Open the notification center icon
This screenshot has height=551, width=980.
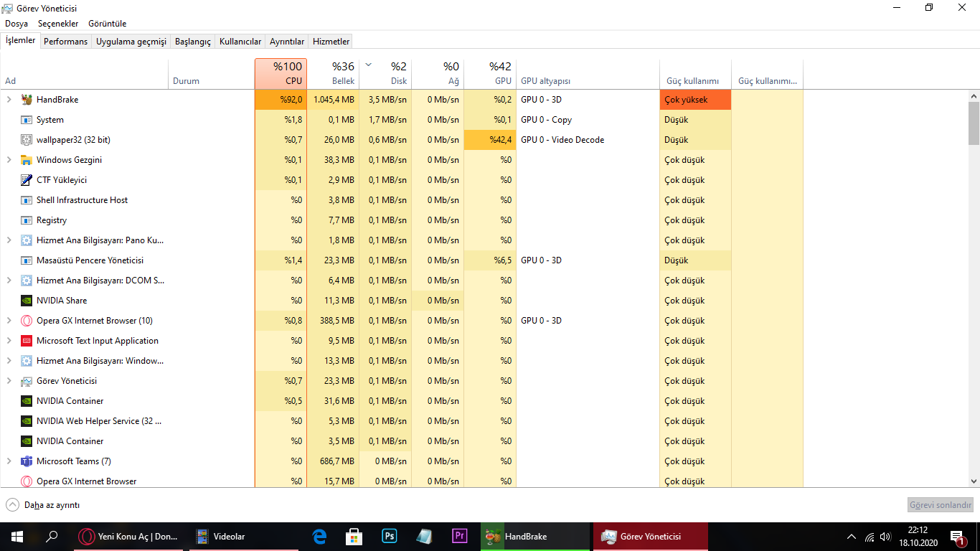pos(957,537)
